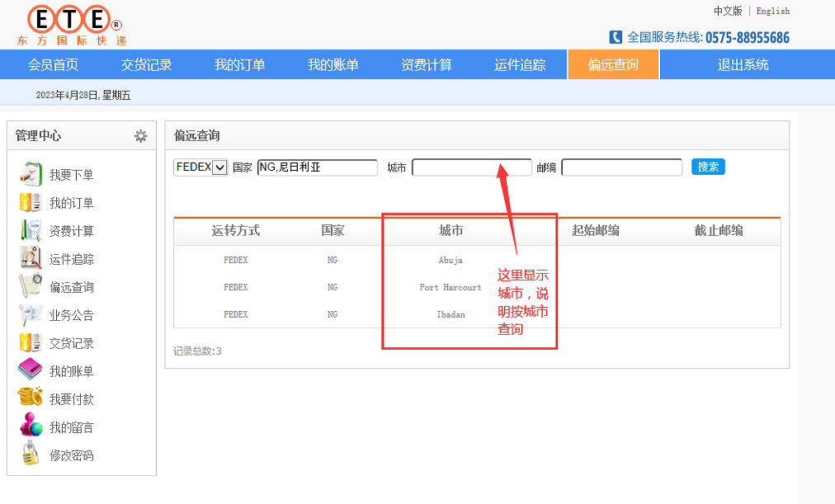Select the highlighted 偏远查询 navigation tab

(613, 64)
